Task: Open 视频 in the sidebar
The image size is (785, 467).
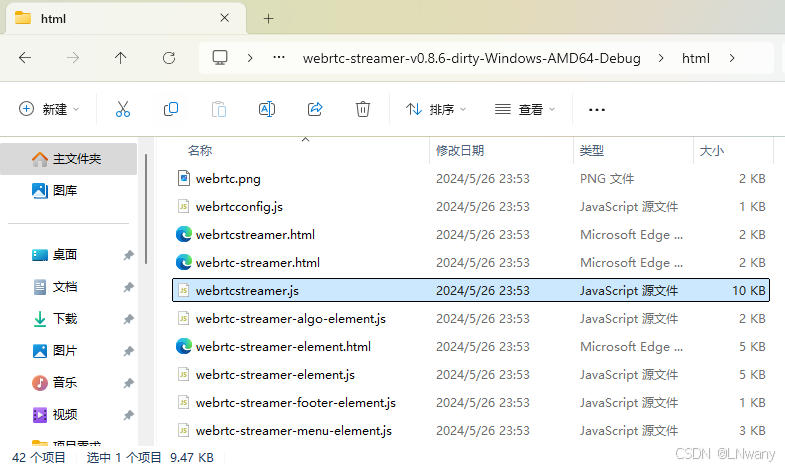Action: tap(54, 415)
